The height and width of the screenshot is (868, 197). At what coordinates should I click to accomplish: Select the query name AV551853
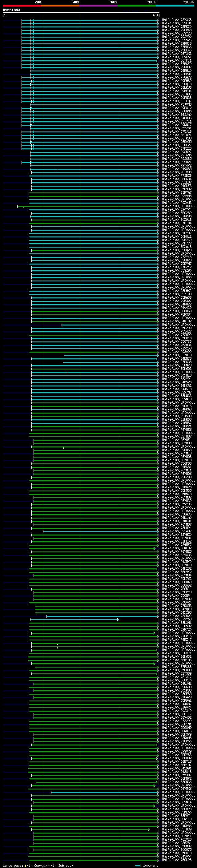(x=11, y=10)
